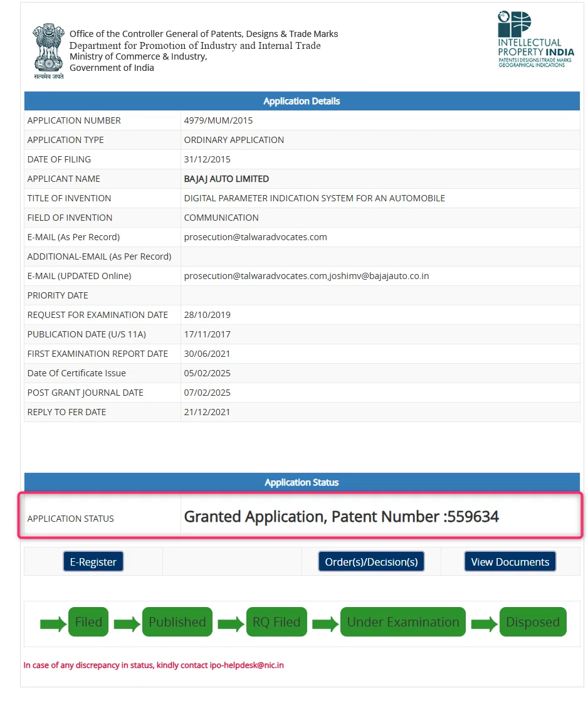
Task: Click the PUBLICATION DATE (U/S 11A) label
Action: [87, 334]
